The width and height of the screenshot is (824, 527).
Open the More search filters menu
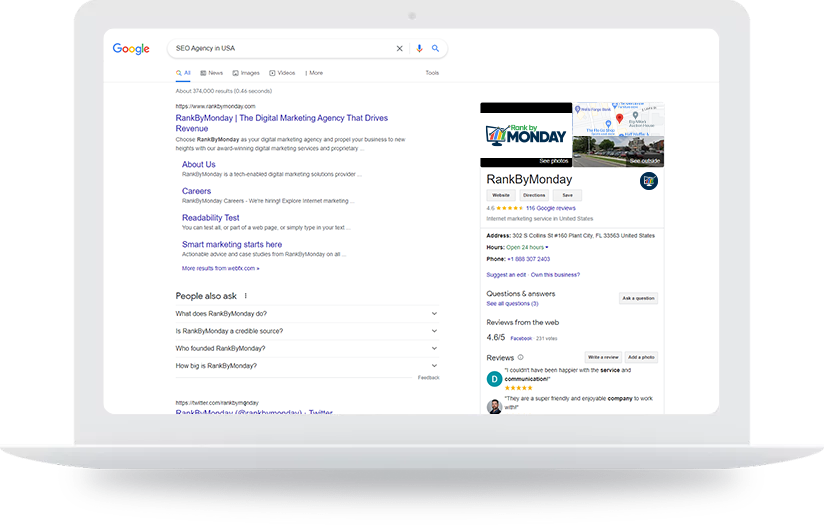coord(314,73)
